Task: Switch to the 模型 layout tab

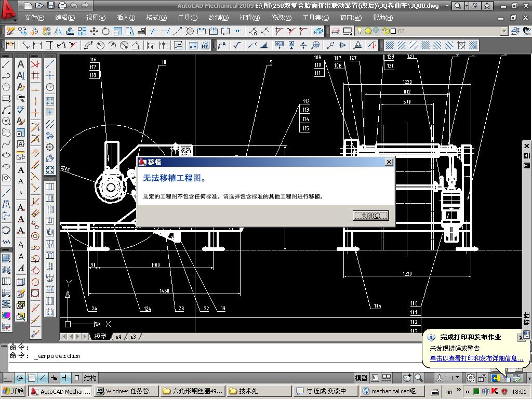Action: [100, 337]
